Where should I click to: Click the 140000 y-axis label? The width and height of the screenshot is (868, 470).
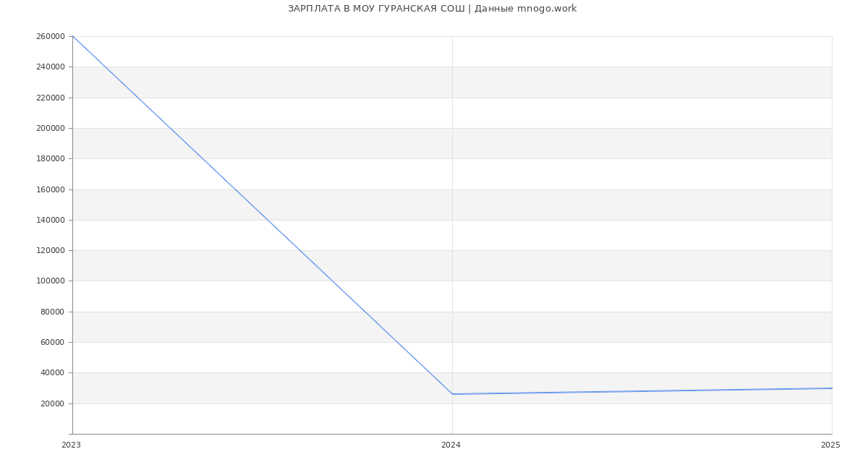click(x=50, y=220)
